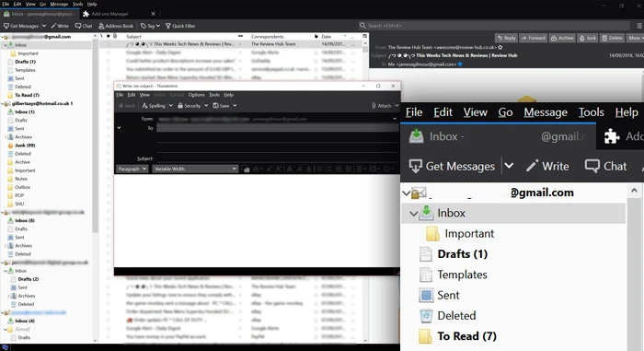The height and width of the screenshot is (351, 644).
Task: Open Edit menu in the Write window
Action: tap(132, 95)
